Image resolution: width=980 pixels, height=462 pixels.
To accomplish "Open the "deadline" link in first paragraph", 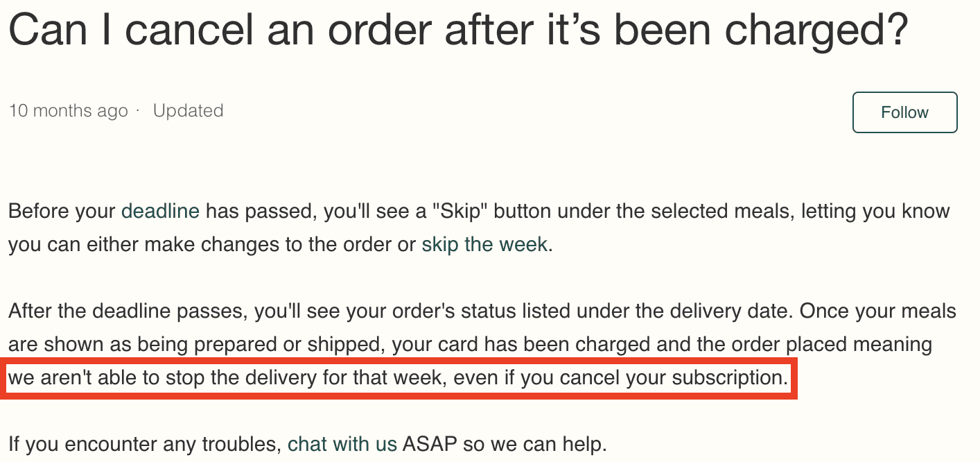I will [x=160, y=211].
